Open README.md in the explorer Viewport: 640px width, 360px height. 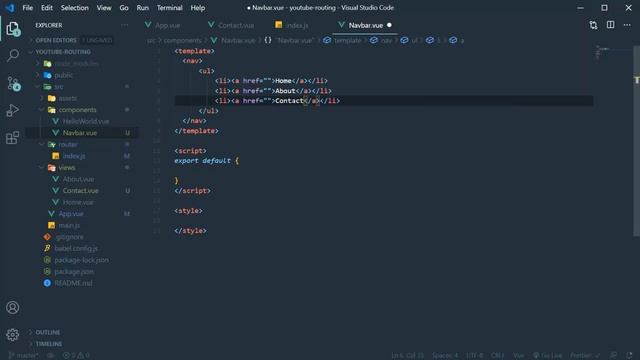pyautogui.click(x=73, y=283)
